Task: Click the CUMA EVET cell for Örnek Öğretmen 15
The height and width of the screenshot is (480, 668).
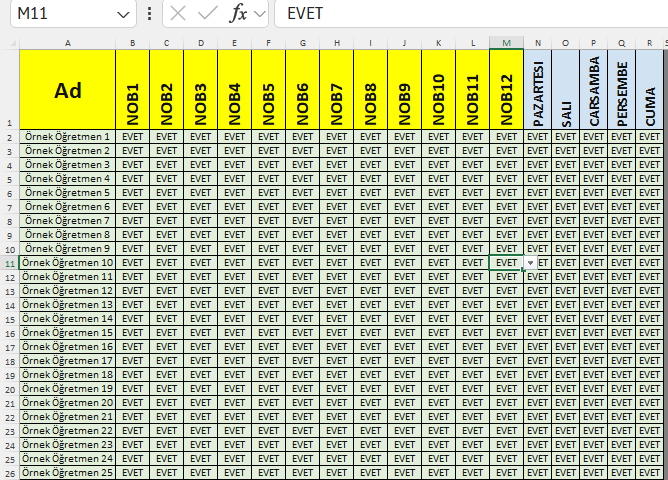Action: 649,333
